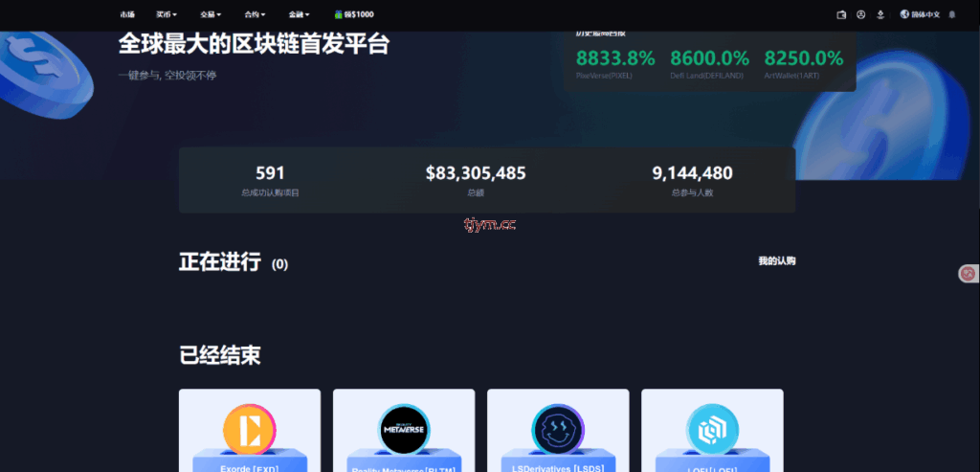Click the notification bell icon

coord(951,15)
